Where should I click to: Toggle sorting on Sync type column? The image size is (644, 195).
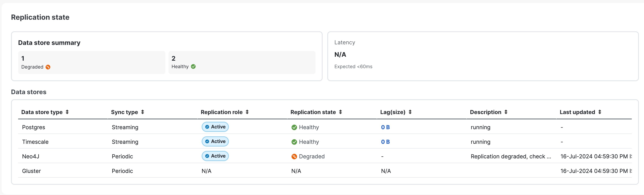(x=142, y=112)
